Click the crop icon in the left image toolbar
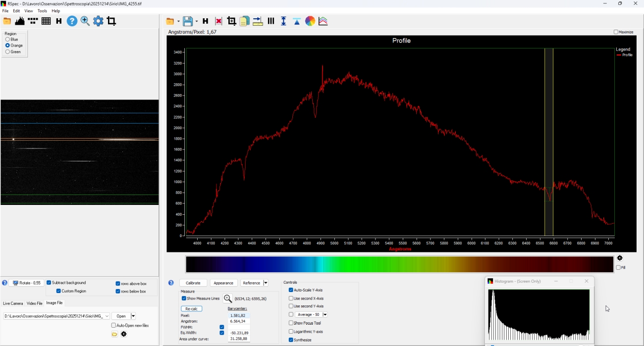 pos(111,21)
